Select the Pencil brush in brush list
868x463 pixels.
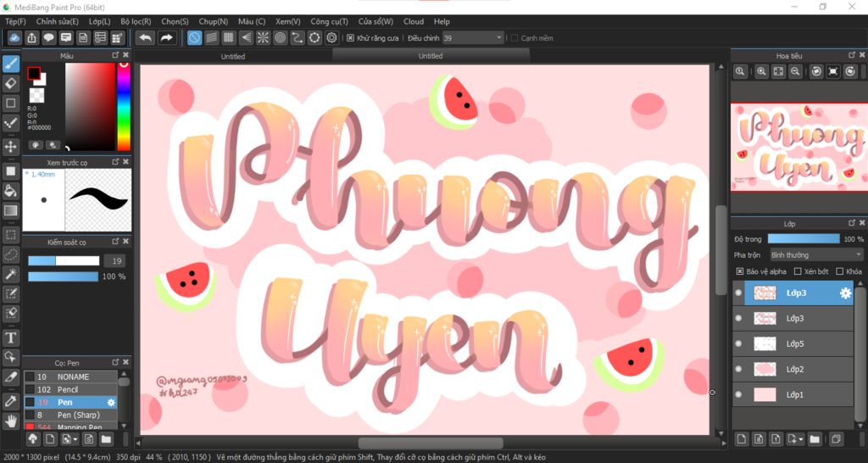70,389
